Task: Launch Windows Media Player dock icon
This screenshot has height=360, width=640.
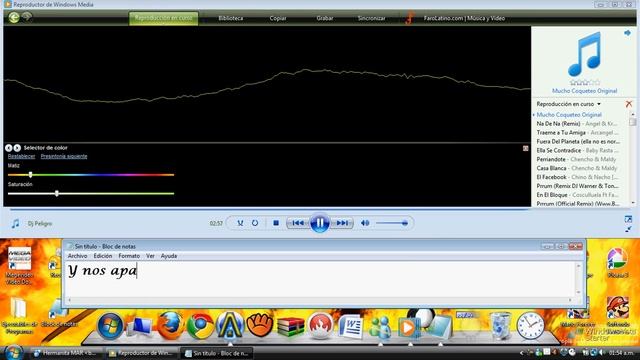Action: tap(409, 327)
